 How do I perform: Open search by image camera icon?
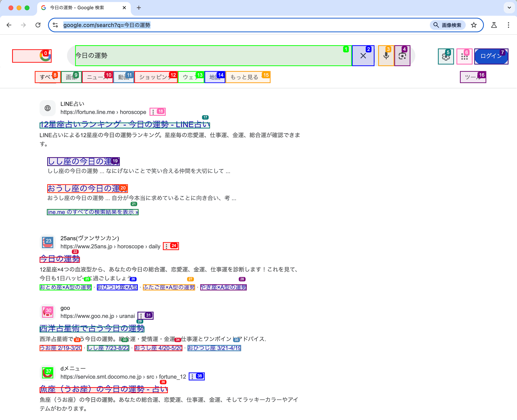point(402,56)
